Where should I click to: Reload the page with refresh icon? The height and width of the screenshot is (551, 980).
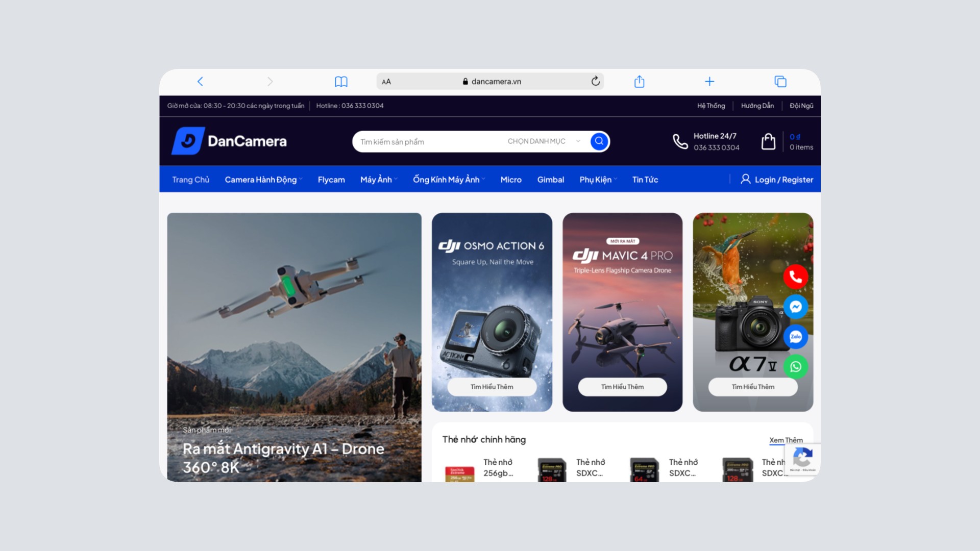point(595,82)
